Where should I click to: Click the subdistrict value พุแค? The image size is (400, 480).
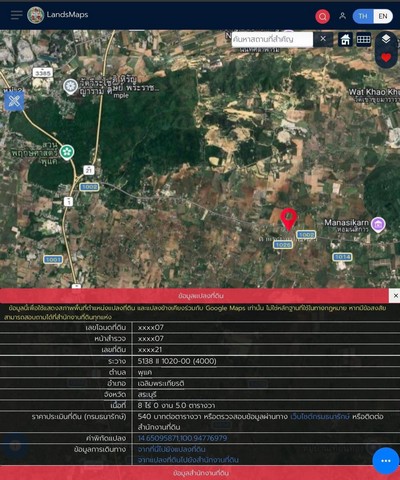[x=145, y=372]
